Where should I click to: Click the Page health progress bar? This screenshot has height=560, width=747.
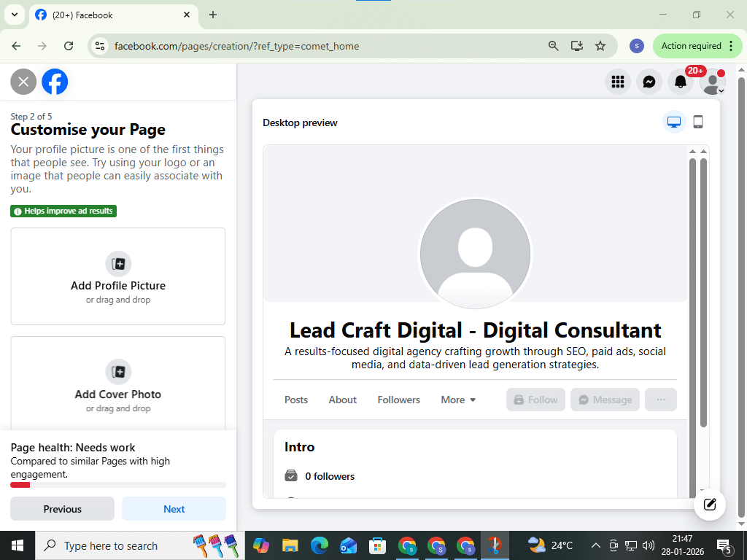tap(118, 484)
